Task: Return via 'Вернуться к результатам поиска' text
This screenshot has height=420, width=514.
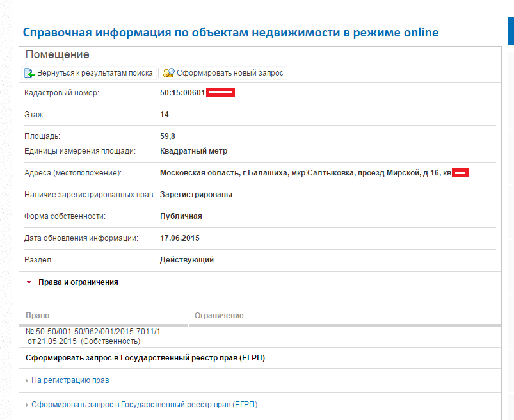Action: pyautogui.click(x=94, y=73)
